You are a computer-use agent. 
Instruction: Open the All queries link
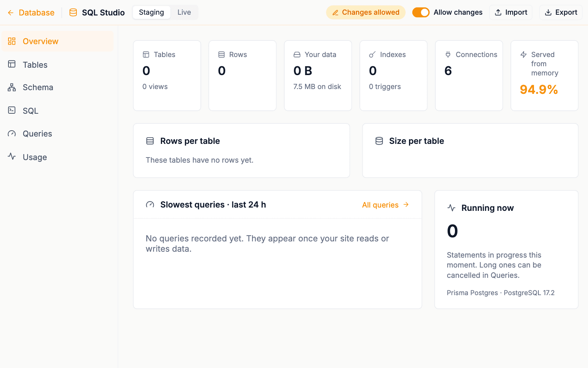pyautogui.click(x=386, y=205)
